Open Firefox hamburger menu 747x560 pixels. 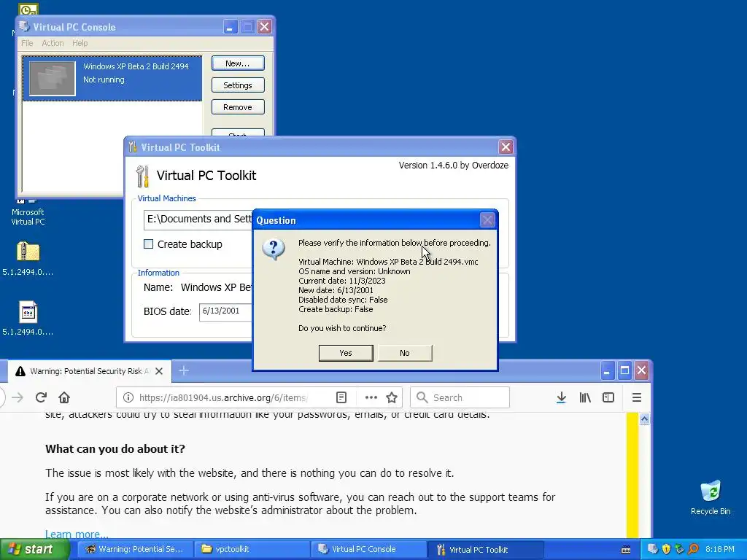(636, 397)
